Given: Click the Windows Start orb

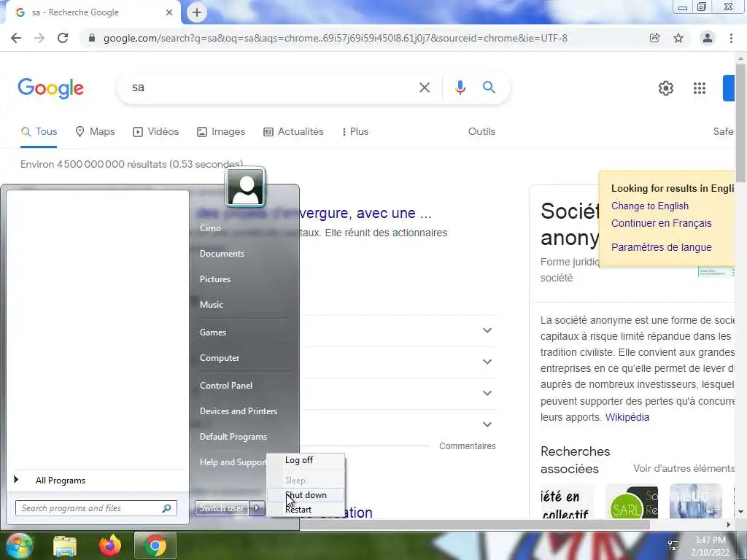Looking at the screenshot, I should tap(18, 545).
